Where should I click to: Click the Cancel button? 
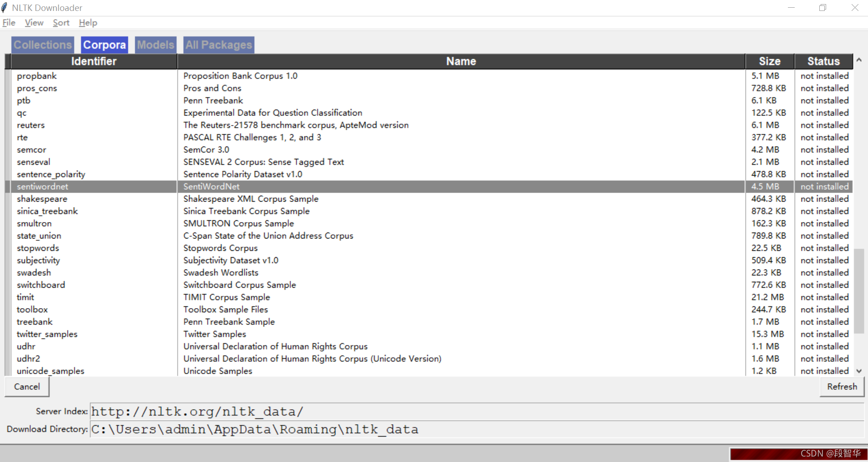coord(27,386)
